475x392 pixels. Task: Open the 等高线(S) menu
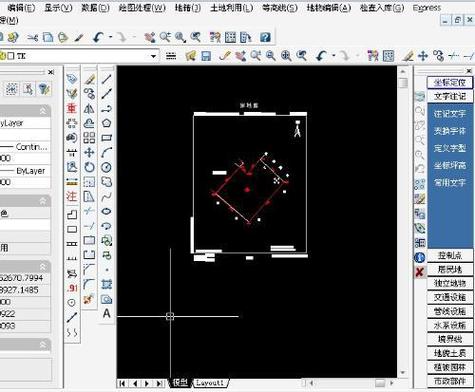pyautogui.click(x=280, y=8)
